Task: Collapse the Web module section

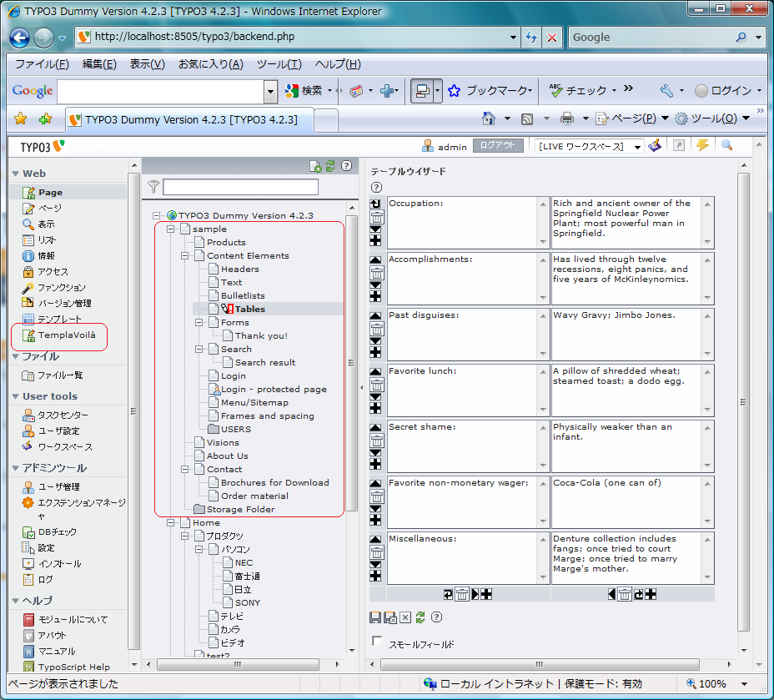Action: [16, 174]
